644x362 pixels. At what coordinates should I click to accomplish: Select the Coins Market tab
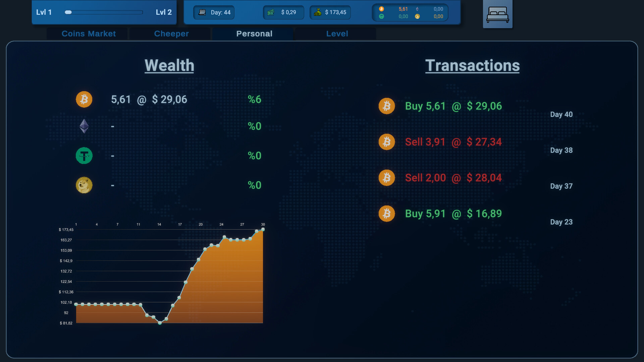(89, 33)
